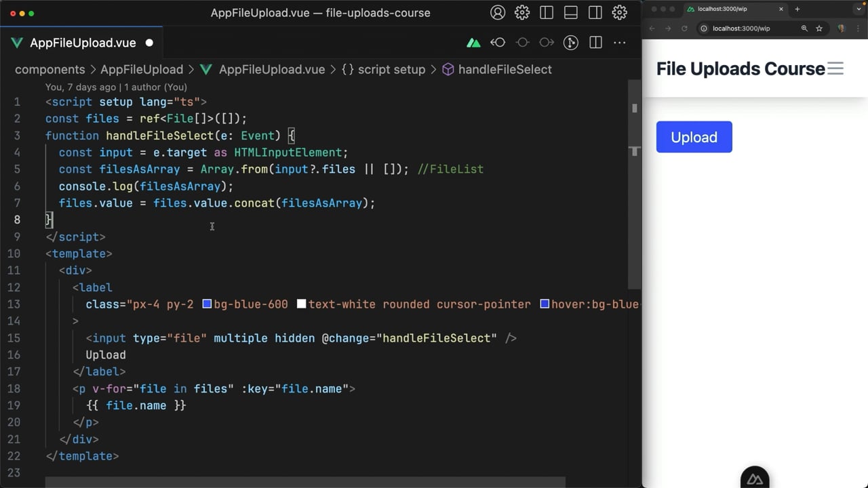Click the browser Forward arrow

(668, 28)
